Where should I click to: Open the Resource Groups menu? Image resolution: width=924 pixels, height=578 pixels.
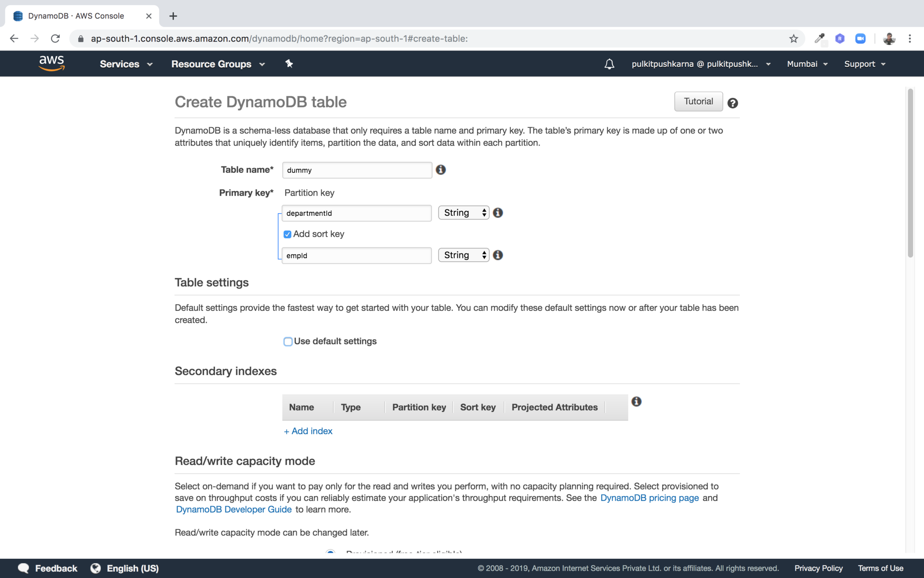(218, 64)
